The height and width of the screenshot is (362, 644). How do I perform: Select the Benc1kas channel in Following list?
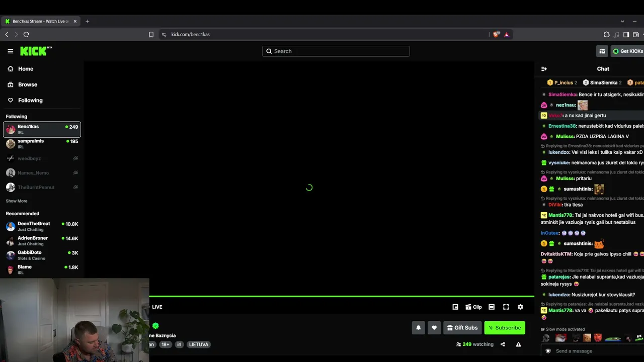(x=42, y=129)
